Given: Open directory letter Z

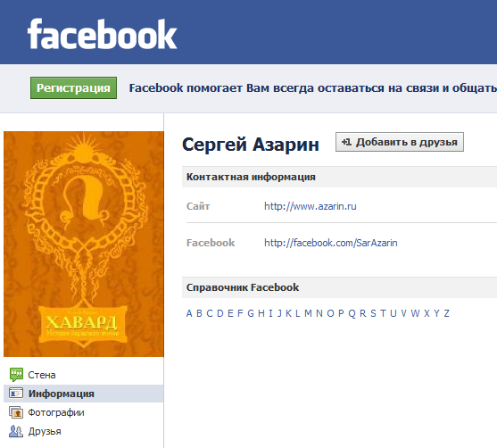Looking at the screenshot, I should 447,313.
